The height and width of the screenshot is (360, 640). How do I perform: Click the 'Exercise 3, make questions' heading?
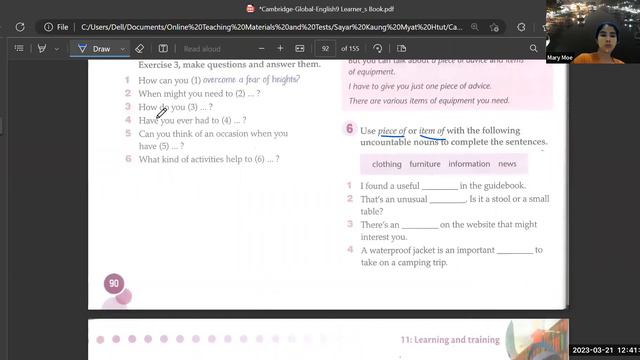[229, 65]
